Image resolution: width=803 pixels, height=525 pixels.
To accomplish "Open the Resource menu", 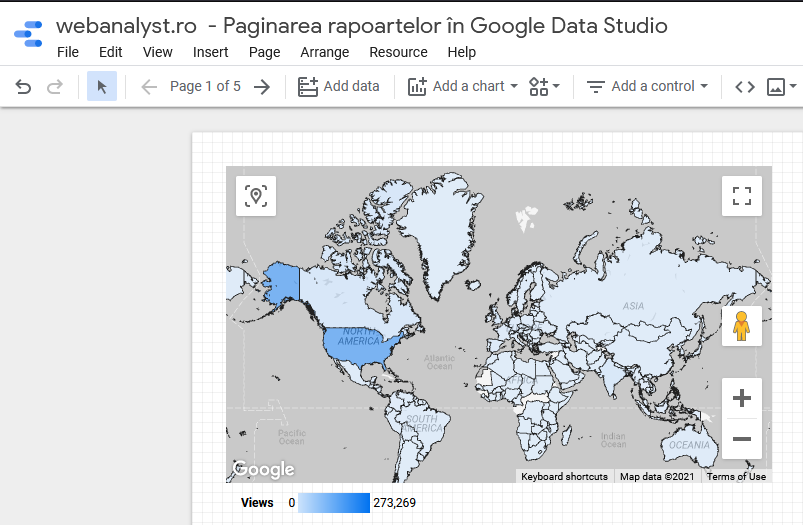I will [x=398, y=52].
